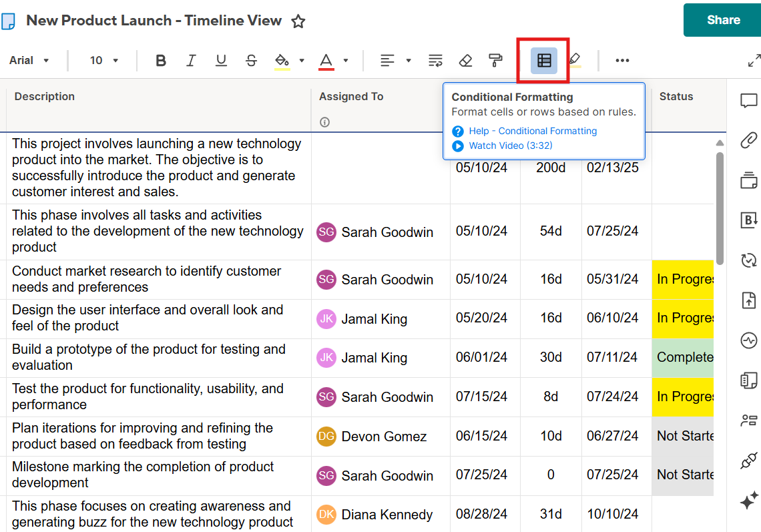Toggle strikethrough formatting

pos(252,61)
